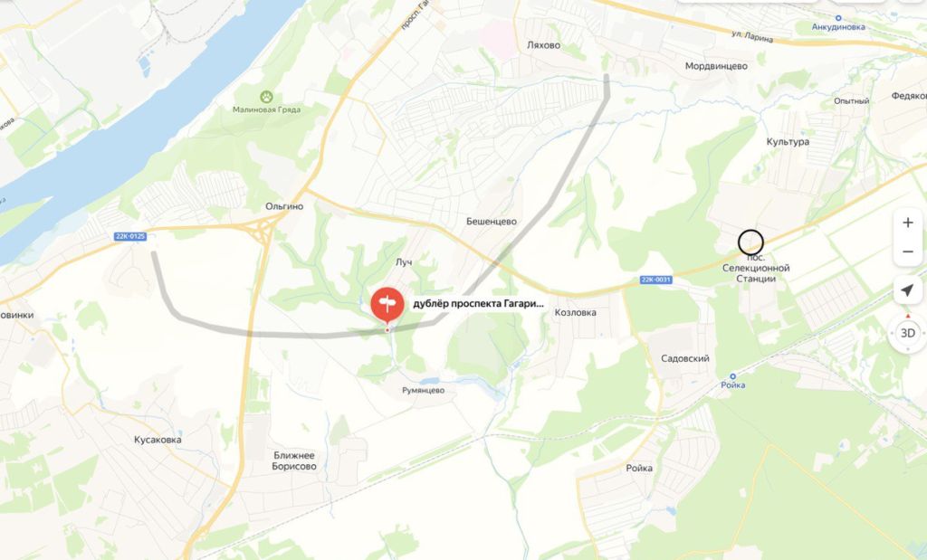The width and height of the screenshot is (927, 560).
Task: Select the Кусаковка locality label
Action: click(x=158, y=440)
